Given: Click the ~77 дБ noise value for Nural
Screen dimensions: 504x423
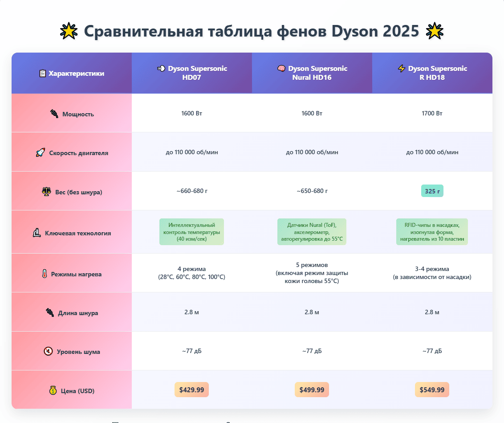Looking at the screenshot, I should point(312,351).
